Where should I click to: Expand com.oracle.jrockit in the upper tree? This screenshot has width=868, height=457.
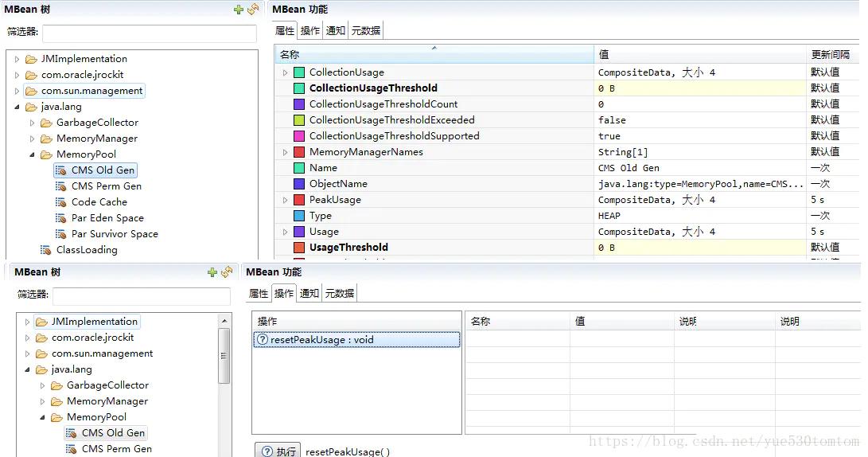[x=18, y=75]
